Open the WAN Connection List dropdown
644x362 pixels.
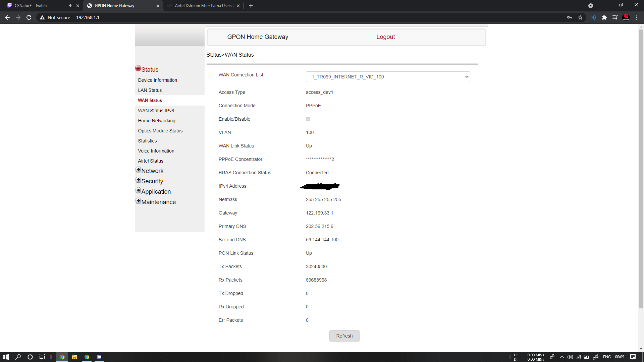point(388,77)
